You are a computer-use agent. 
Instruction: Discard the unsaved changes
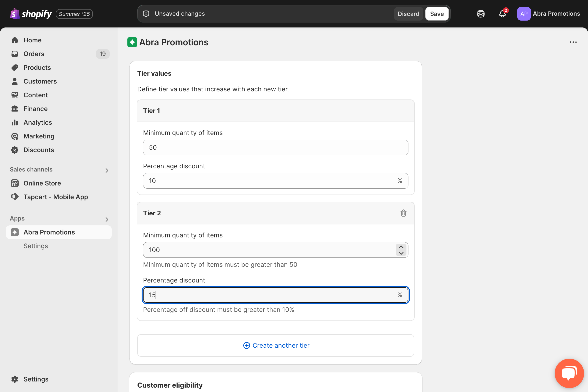[x=408, y=14]
